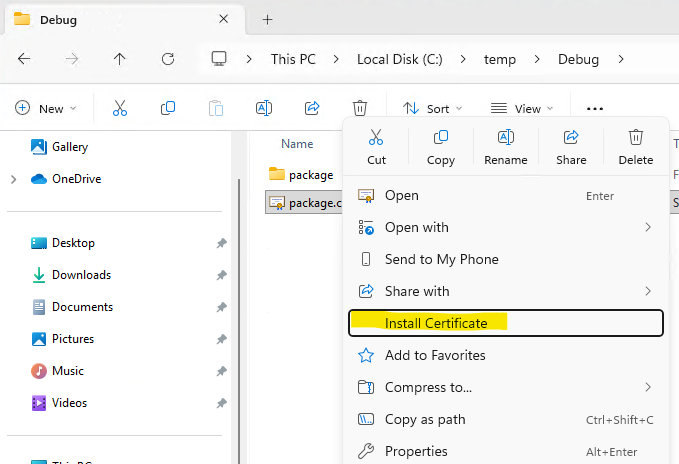Expand the OneDrive tree node

pyautogui.click(x=13, y=179)
